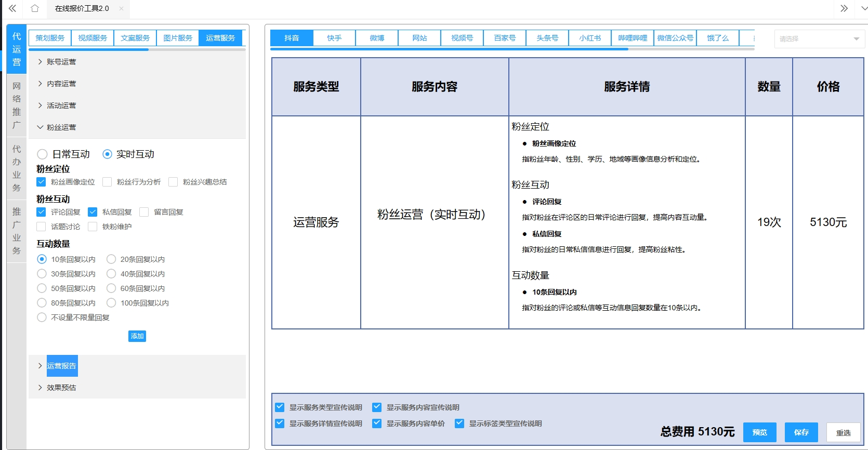The height and width of the screenshot is (450, 868).
Task: Select the 日常互动 radio button
Action: tap(43, 154)
